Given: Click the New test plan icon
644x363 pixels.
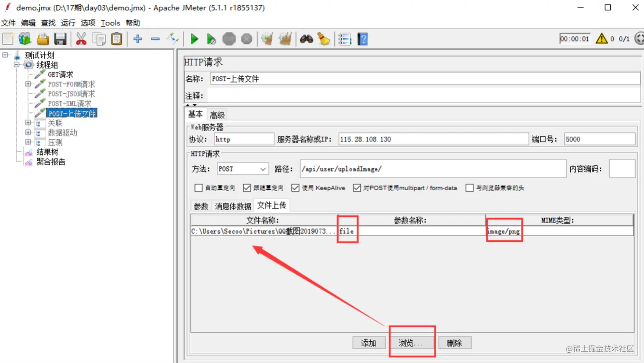Looking at the screenshot, I should coord(8,39).
